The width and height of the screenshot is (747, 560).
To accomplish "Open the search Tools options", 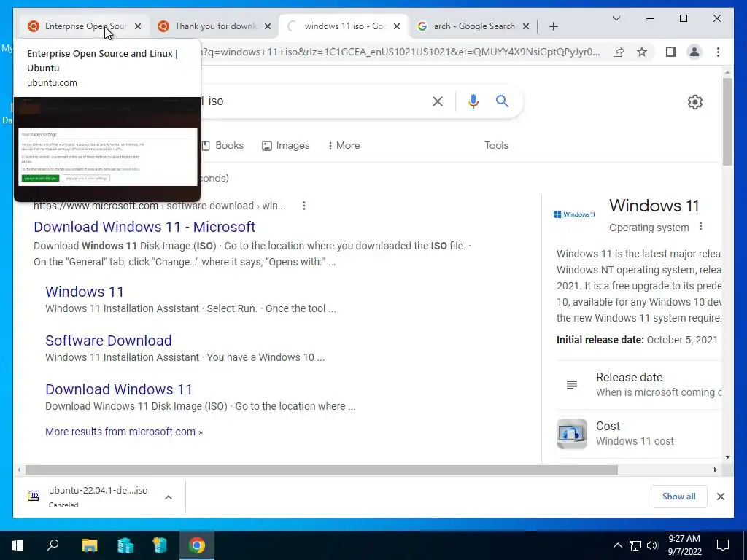I will (x=496, y=146).
